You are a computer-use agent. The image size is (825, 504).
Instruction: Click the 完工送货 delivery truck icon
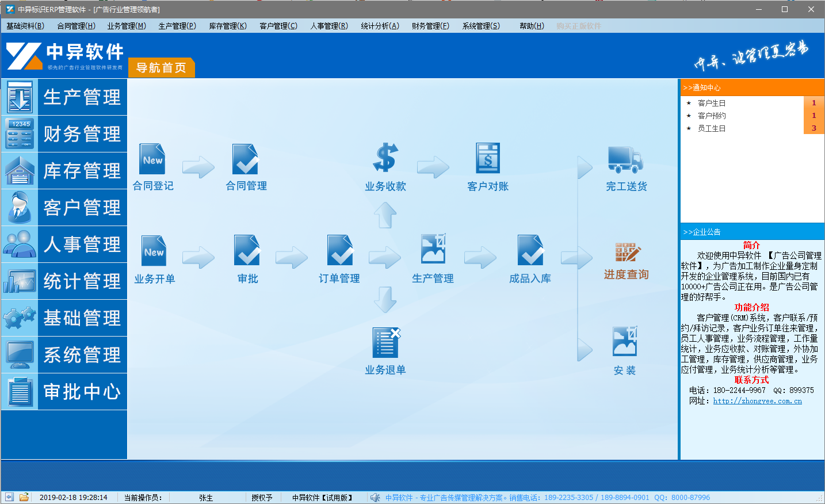(625, 159)
